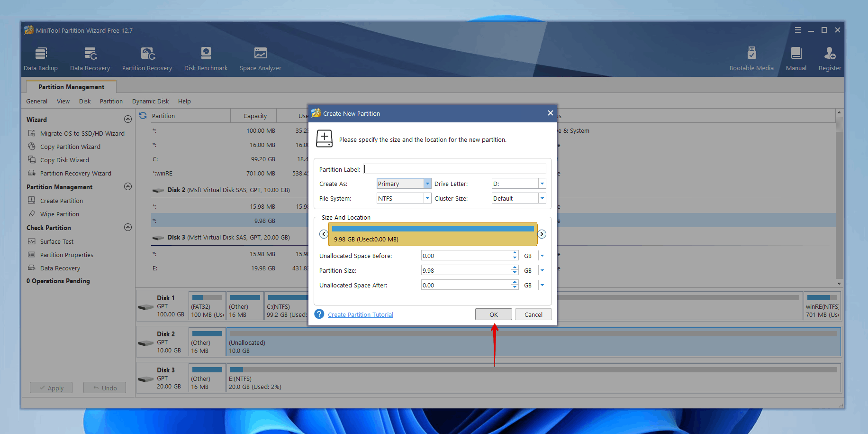Open the Manual
Image resolution: width=868 pixels, height=434 pixels.
click(796, 59)
